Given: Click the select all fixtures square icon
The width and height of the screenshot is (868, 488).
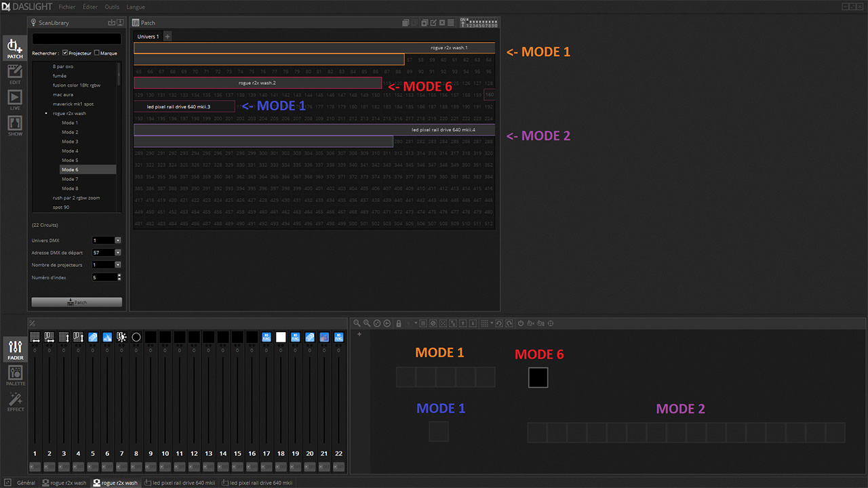Looking at the screenshot, I should 423,323.
